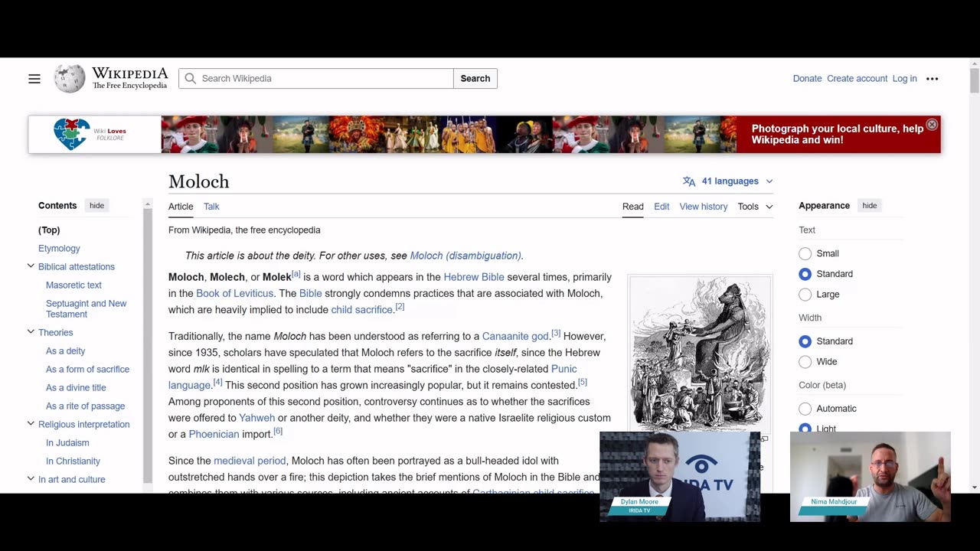Click the Photograph your local culture banner
Viewport: 980px width, 551px height.
coord(837,134)
